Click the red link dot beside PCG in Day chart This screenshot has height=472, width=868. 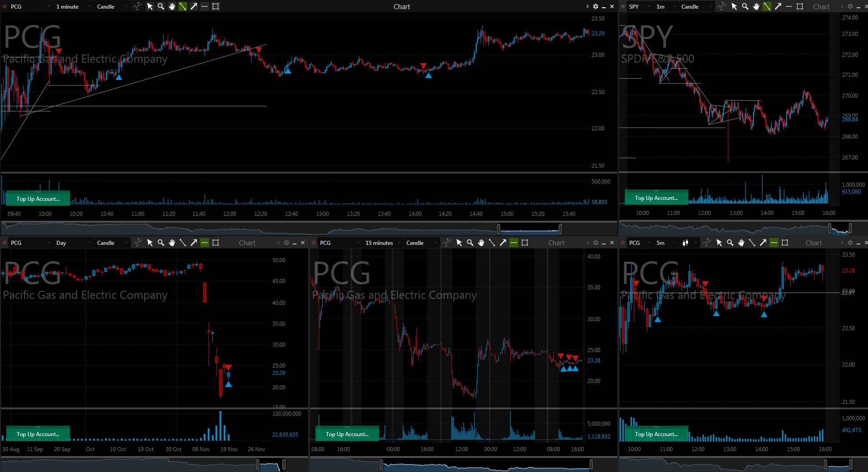tap(5, 243)
